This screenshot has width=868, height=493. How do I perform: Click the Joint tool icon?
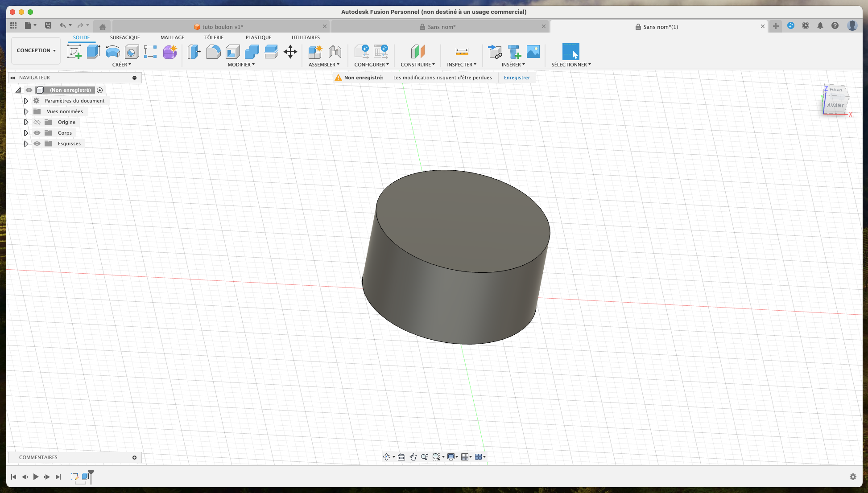pos(335,52)
